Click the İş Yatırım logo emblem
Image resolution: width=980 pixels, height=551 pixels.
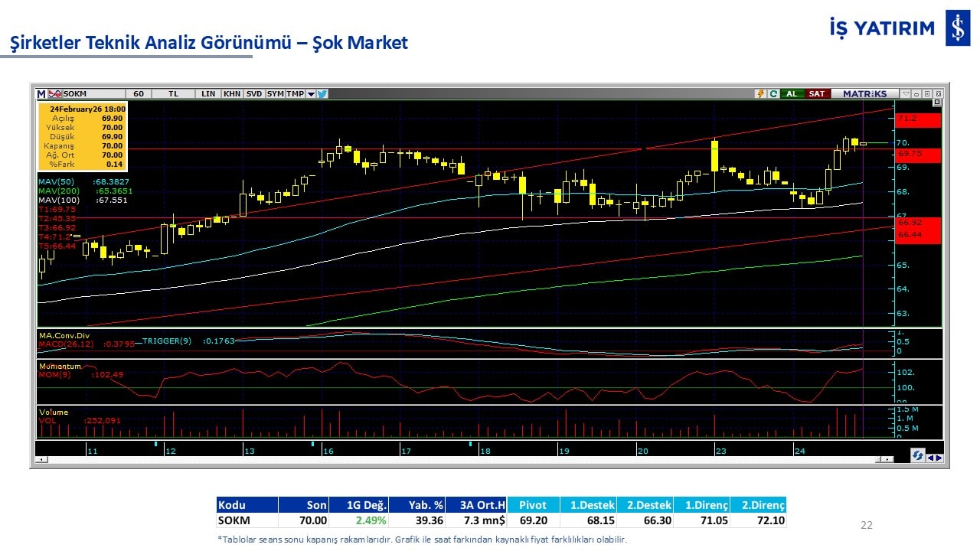tap(957, 29)
